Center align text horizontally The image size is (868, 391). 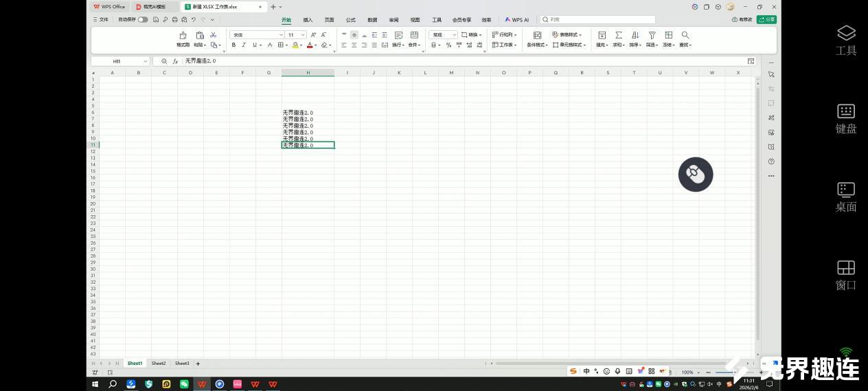[x=354, y=45]
